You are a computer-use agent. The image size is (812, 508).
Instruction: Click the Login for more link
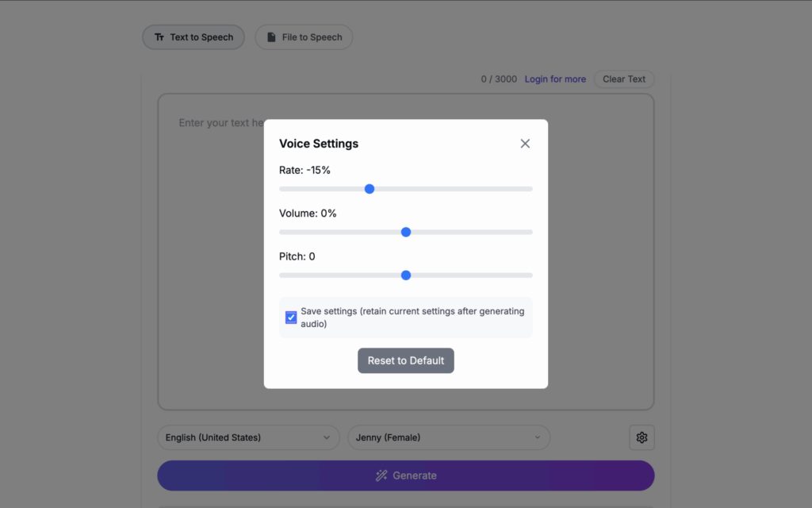click(555, 79)
